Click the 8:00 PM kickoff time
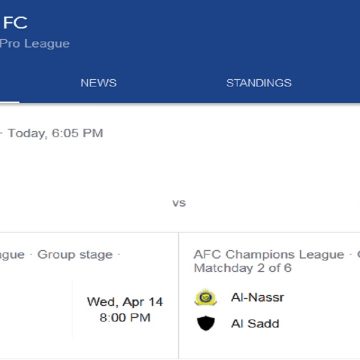360x360 pixels. [x=125, y=317]
